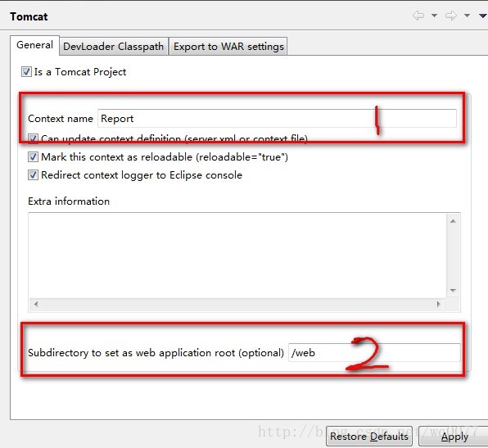Click the Tomcat page title
This screenshot has height=448, width=488.
[29, 16]
